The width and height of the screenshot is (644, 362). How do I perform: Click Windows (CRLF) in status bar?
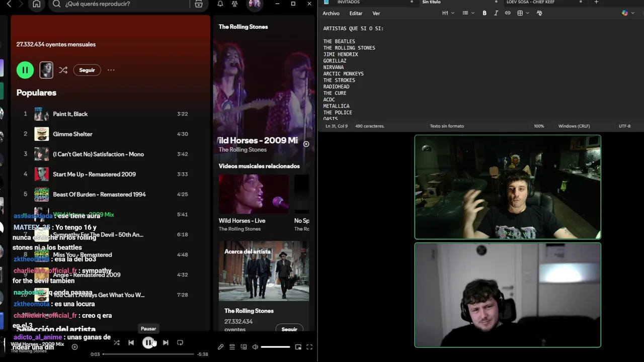(574, 126)
